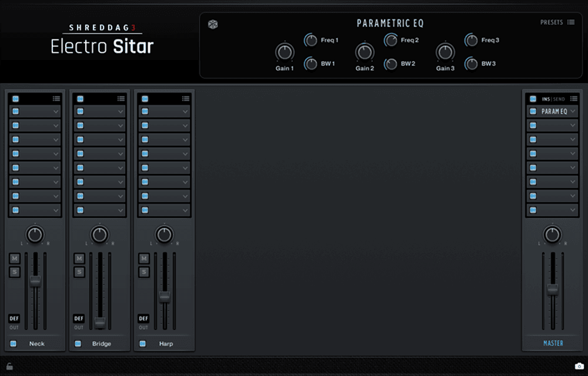Viewport: 588px width, 376px height.
Task: Click the OUT button on the Bridge channel
Action: coord(79,328)
